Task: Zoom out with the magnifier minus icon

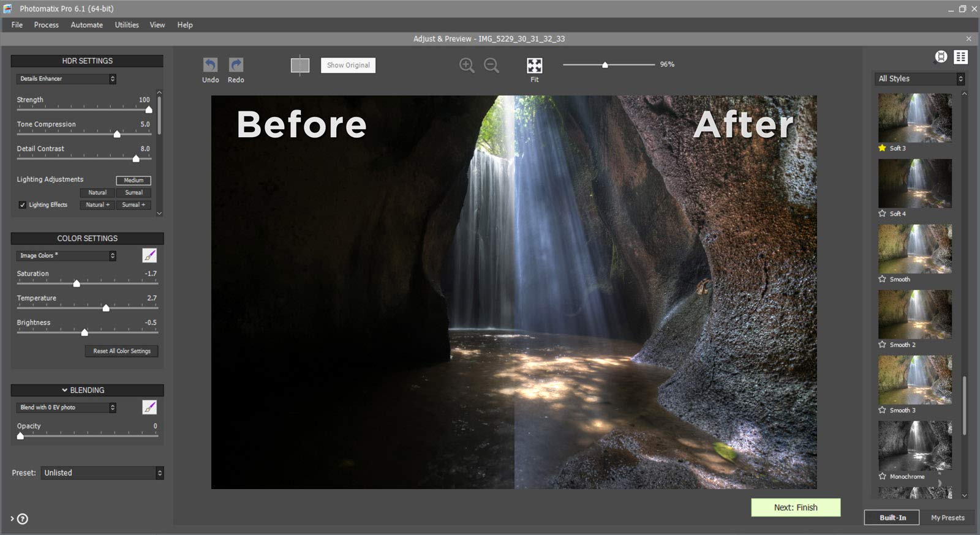Action: tap(491, 65)
